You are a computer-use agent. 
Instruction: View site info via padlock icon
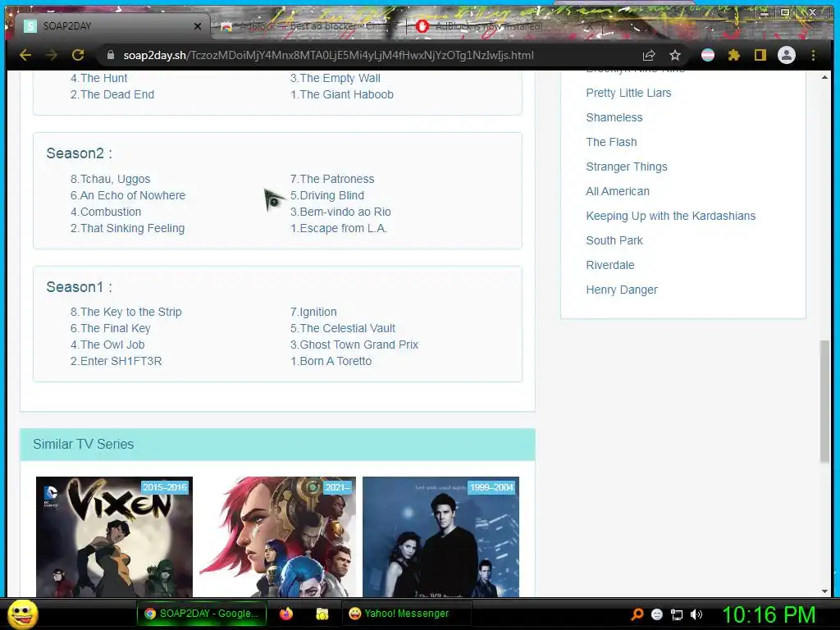coord(111,55)
